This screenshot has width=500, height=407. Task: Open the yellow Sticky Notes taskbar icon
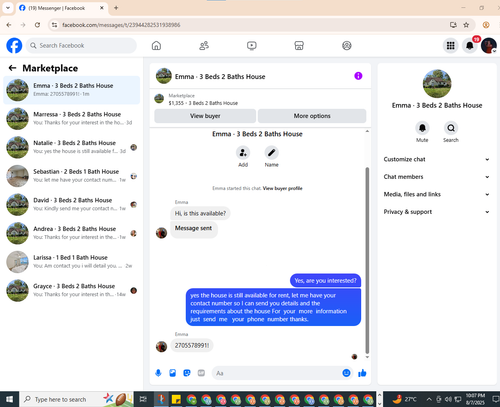pyautogui.click(x=176, y=399)
